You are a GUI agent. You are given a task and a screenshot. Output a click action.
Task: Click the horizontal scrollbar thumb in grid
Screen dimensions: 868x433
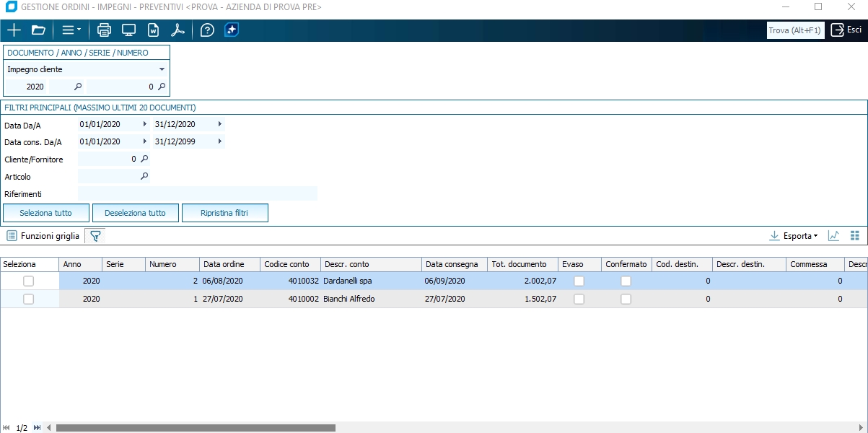(x=196, y=428)
